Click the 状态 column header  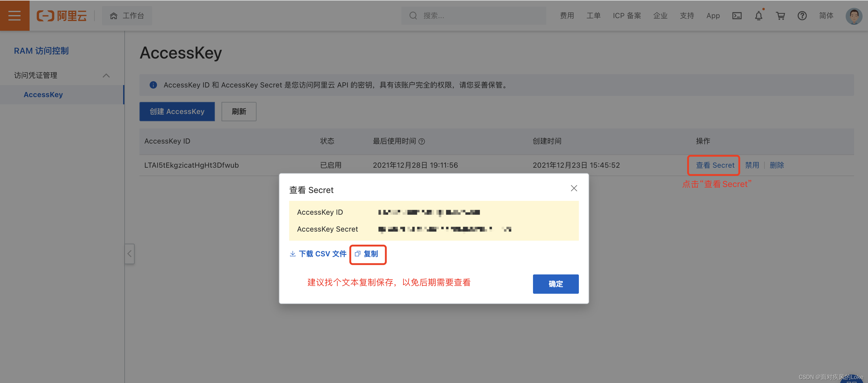point(327,141)
